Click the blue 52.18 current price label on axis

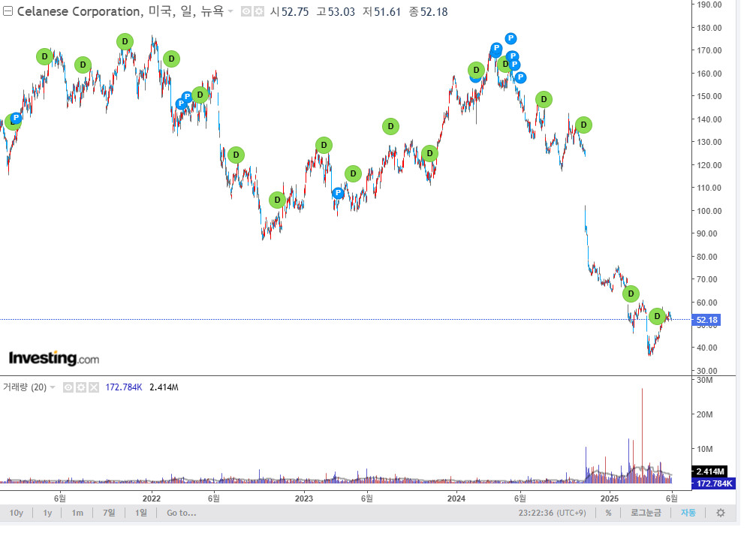pos(706,320)
